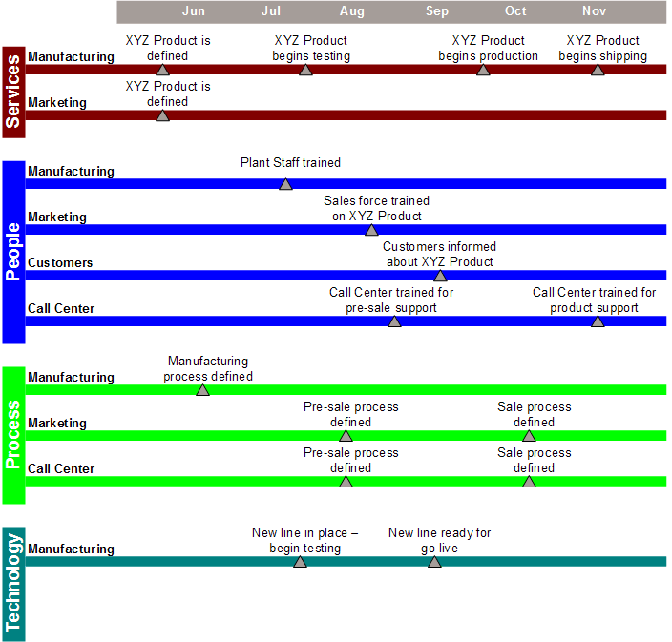
Task: Click the Manufacturing row label under People
Action: point(72,172)
